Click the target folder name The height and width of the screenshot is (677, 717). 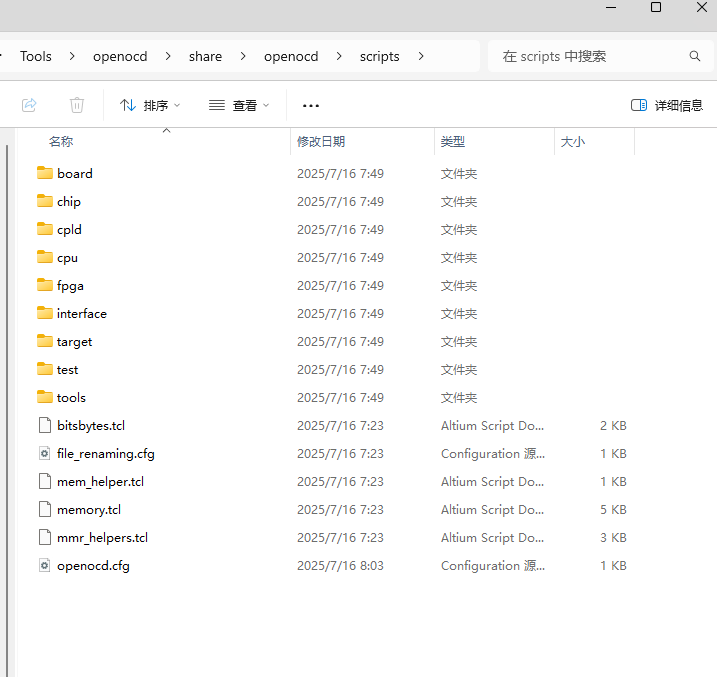[75, 342]
